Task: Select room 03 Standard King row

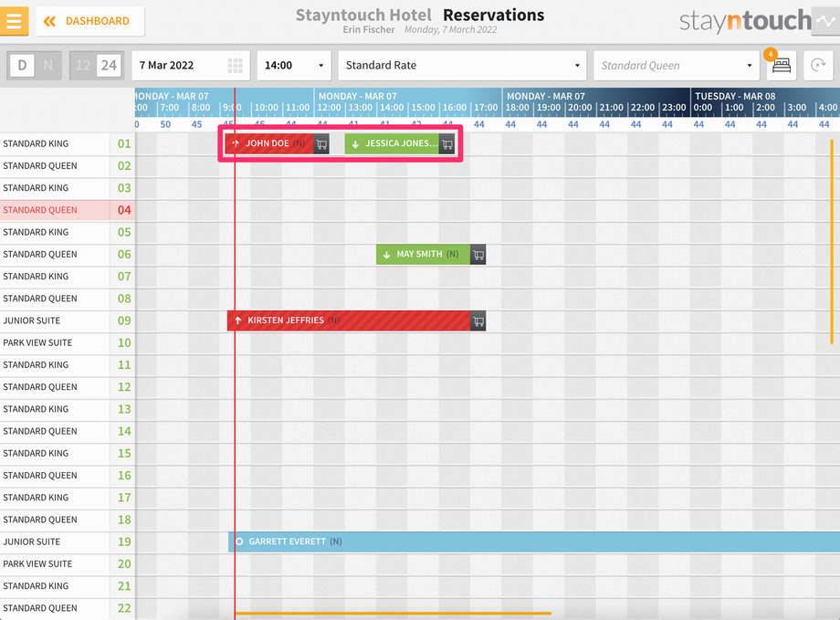Action: pyautogui.click(x=67, y=188)
